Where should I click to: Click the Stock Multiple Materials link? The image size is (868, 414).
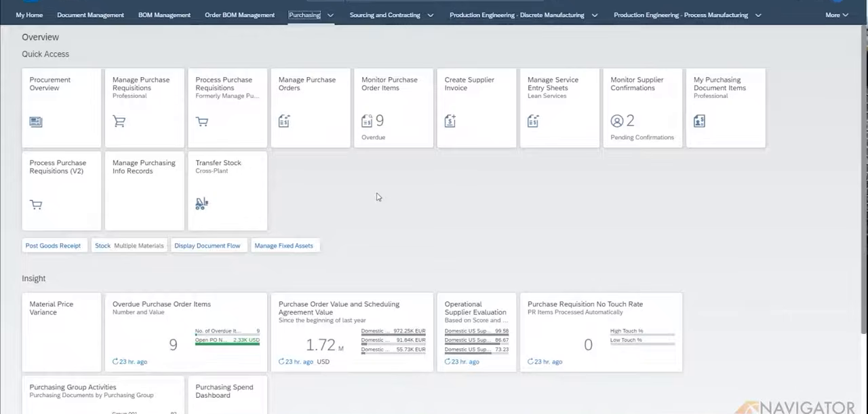click(129, 246)
